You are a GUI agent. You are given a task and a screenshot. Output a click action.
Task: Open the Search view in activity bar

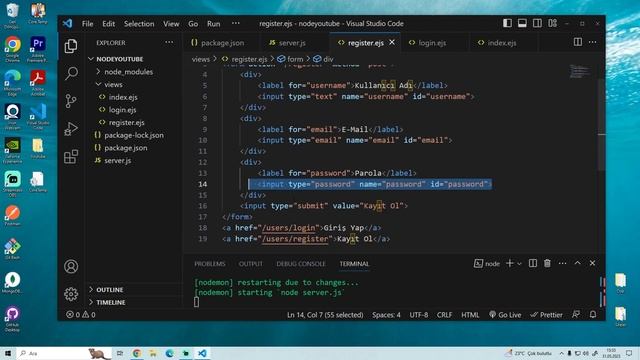[x=71, y=73]
